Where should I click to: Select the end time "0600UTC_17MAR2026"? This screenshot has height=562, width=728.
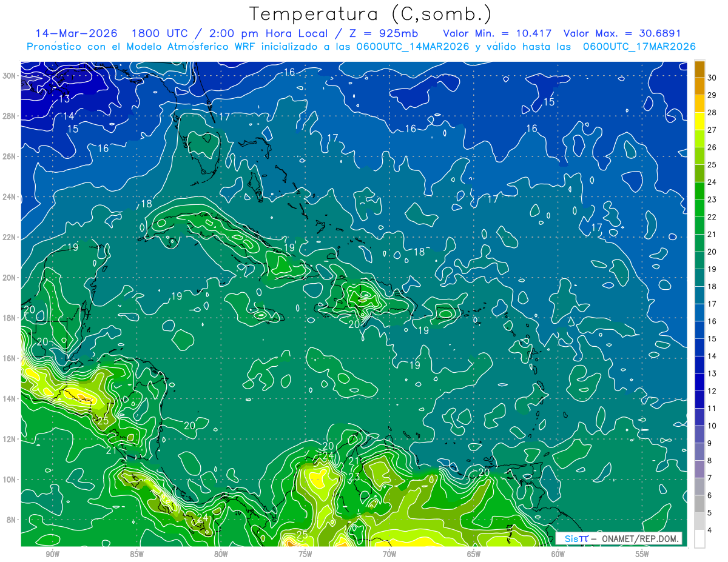639,46
